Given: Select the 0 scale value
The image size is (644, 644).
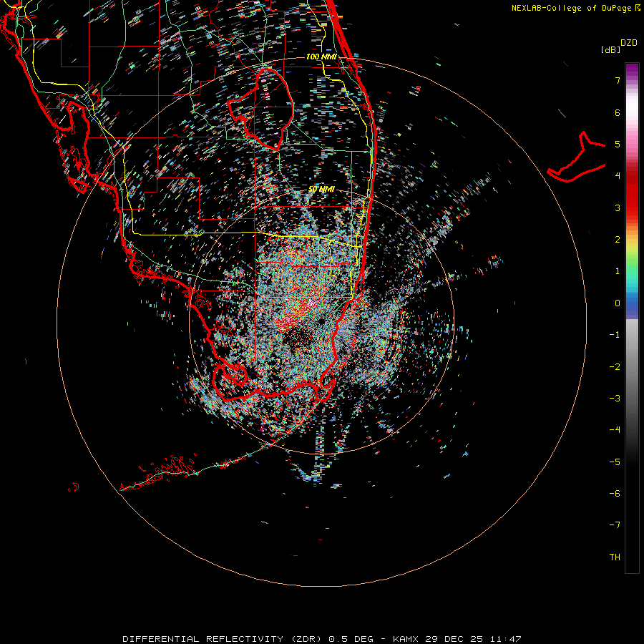Looking at the screenshot, I should pos(618,303).
